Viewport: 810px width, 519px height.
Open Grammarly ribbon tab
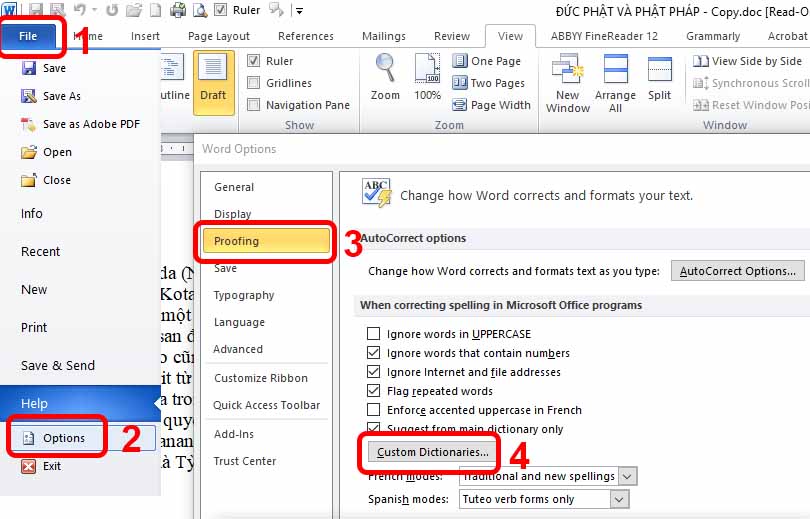pos(713,36)
